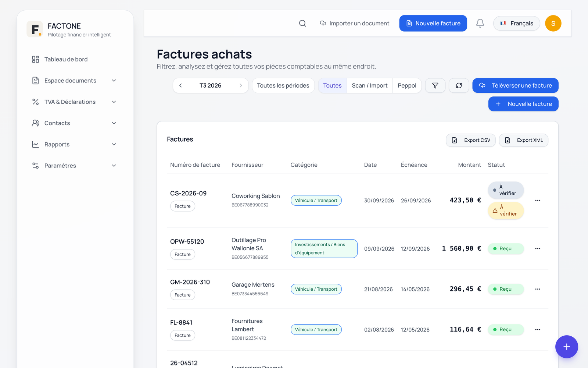The image size is (588, 368).
Task: Click top bar Nouvelle facture button
Action: (433, 23)
